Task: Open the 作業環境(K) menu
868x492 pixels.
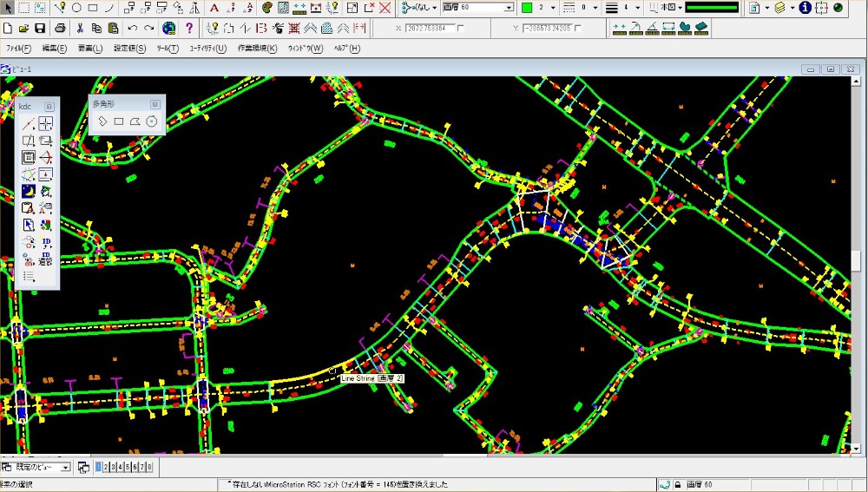Action: 257,48
